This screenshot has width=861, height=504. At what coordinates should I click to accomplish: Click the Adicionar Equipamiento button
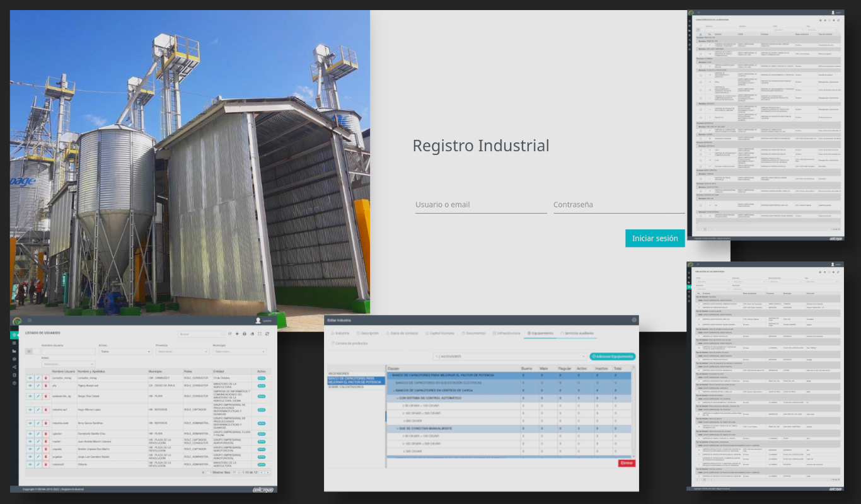click(613, 357)
